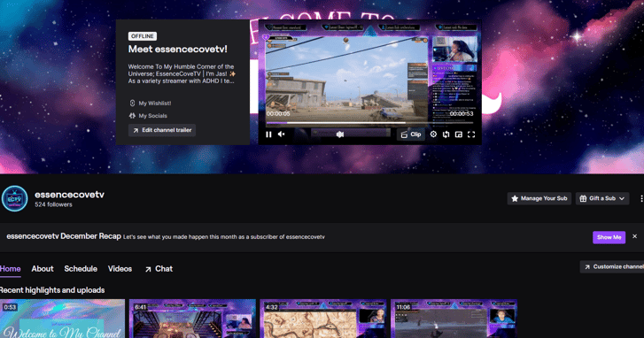The width and height of the screenshot is (644, 338).
Task: Click the picture-in-picture mini player icon
Action: click(x=459, y=134)
